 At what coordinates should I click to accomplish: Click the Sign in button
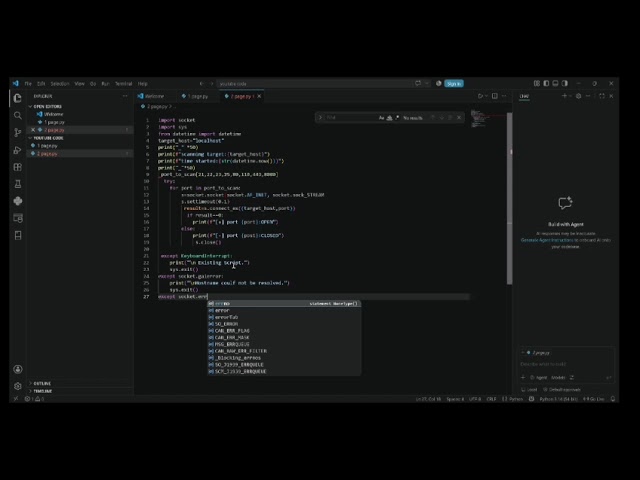(x=454, y=84)
